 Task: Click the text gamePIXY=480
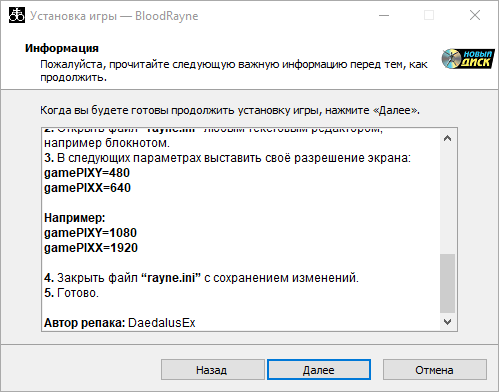(x=87, y=173)
